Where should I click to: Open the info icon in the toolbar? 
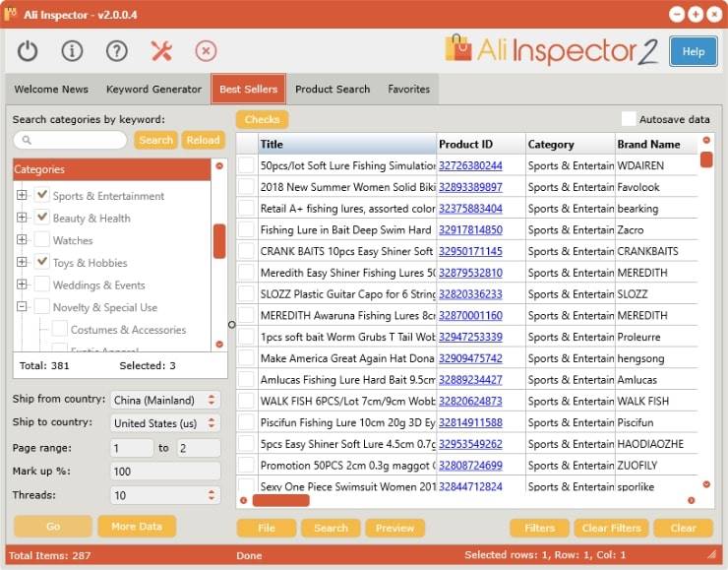coord(72,51)
